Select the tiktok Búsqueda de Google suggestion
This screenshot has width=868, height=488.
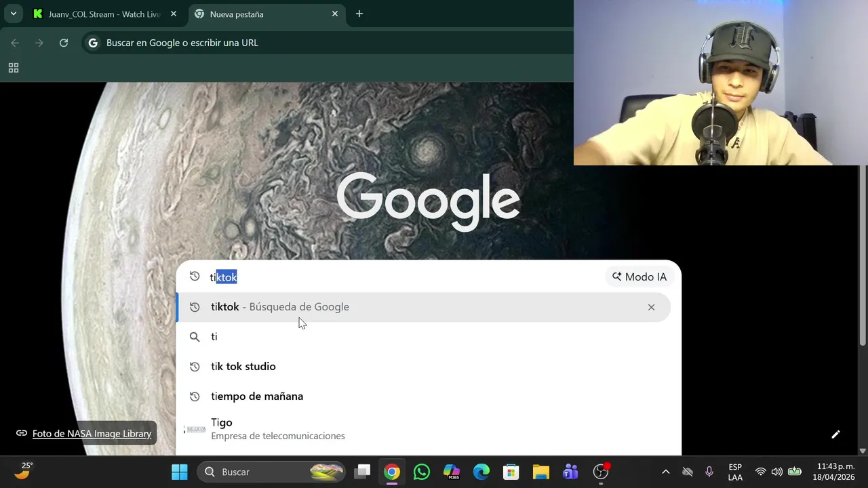(423, 307)
